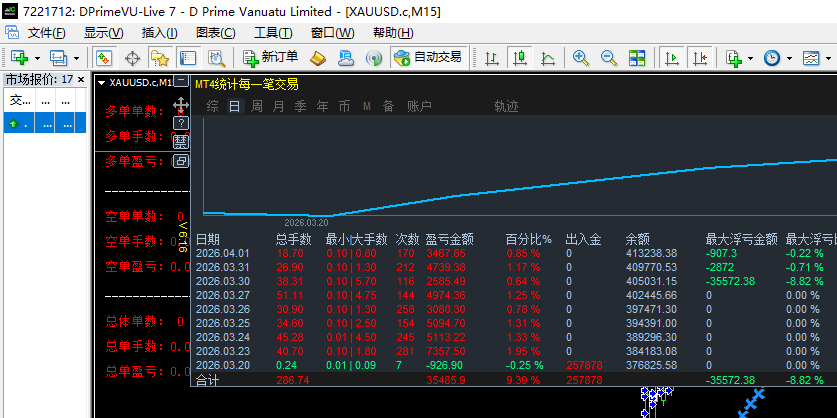Click the question mark help button
Screen dimensions: 837x418
tap(181, 123)
